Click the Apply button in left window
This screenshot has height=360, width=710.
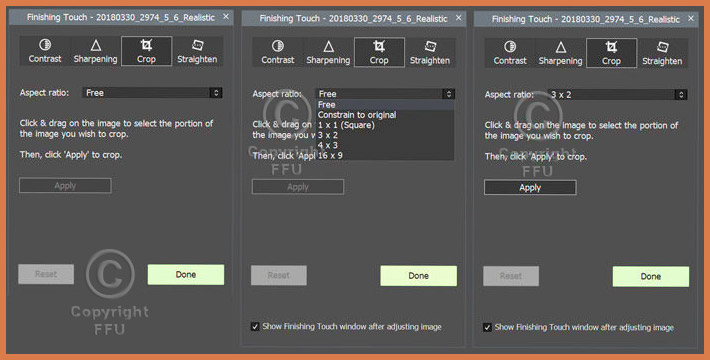click(65, 186)
